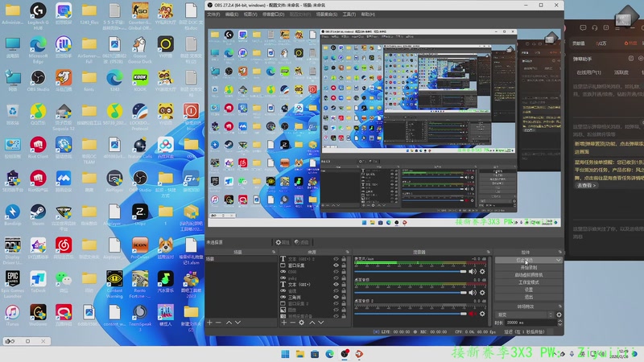Open source properties gear in Sources panel footer
Viewport: 644px width, 362px height.
[301, 323]
